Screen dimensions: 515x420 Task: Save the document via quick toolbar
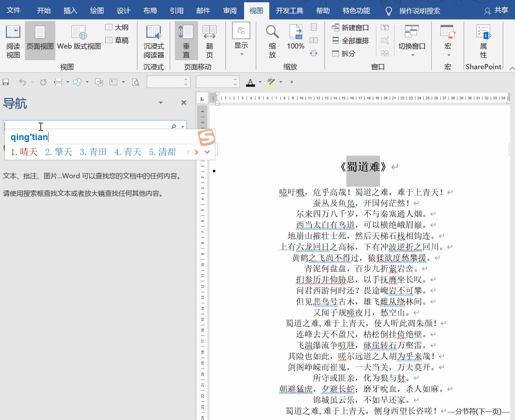click(x=6, y=82)
